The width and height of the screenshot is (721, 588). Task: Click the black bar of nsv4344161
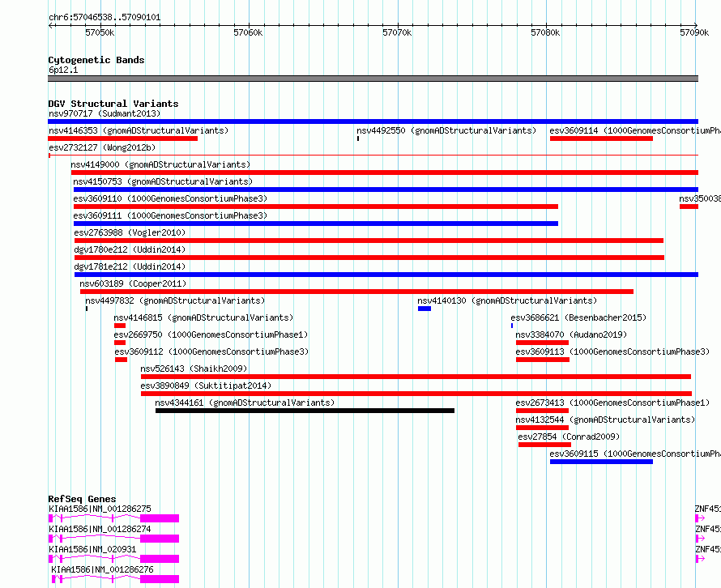click(305, 411)
